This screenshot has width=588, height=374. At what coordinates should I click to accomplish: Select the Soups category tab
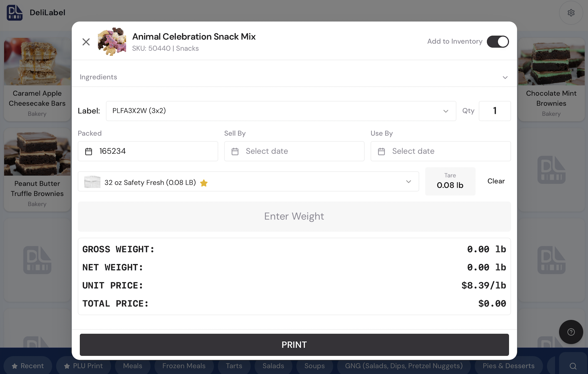click(314, 366)
